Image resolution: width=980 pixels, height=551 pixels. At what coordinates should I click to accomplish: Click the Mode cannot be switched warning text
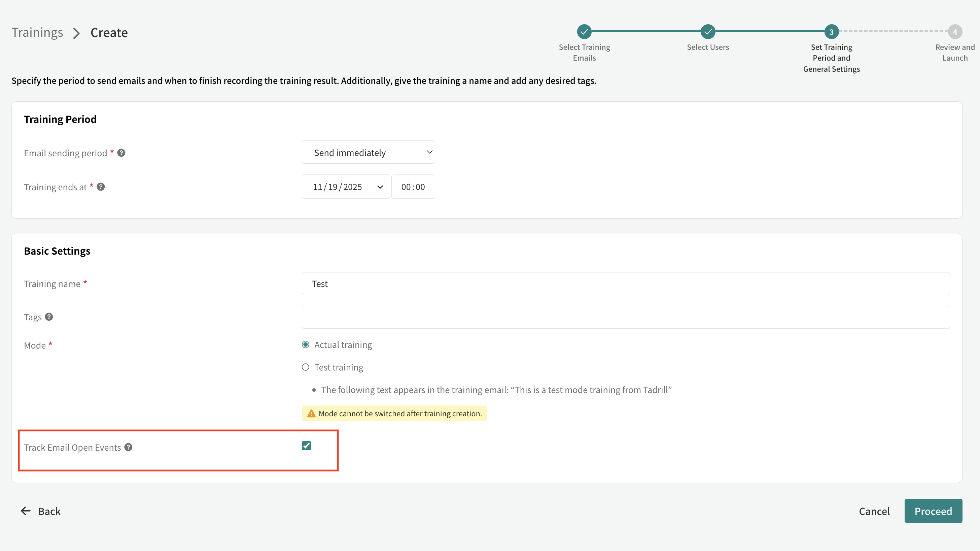[400, 414]
